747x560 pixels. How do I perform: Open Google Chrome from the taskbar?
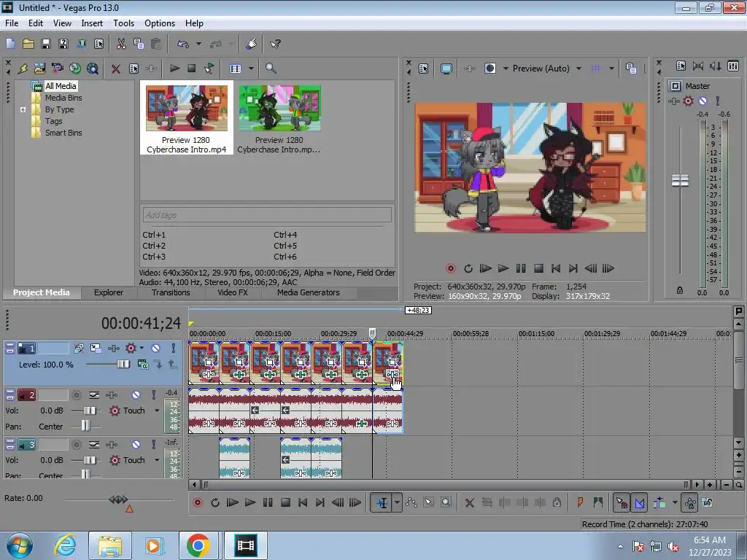click(198, 545)
